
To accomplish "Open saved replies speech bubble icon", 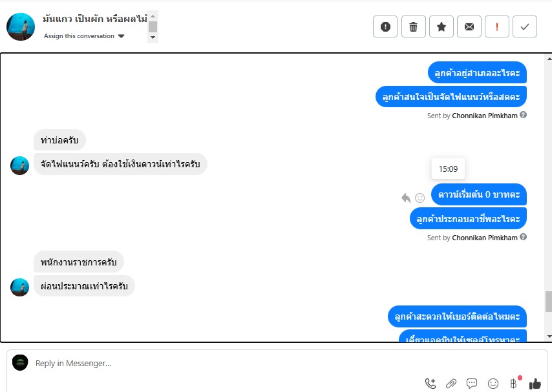I will [472, 383].
